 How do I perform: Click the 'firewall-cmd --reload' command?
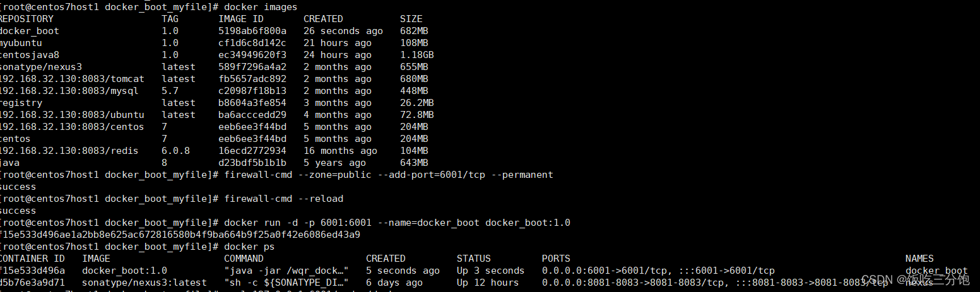283,199
